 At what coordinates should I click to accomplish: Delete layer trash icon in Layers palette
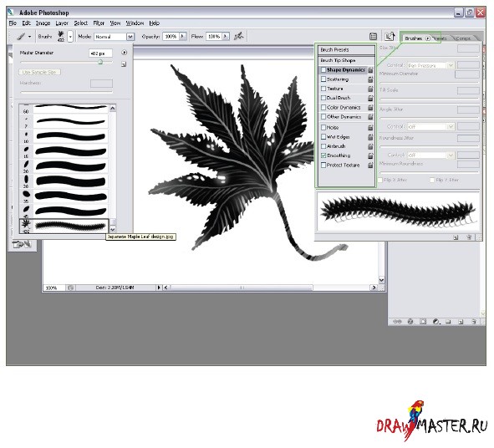tap(474, 322)
